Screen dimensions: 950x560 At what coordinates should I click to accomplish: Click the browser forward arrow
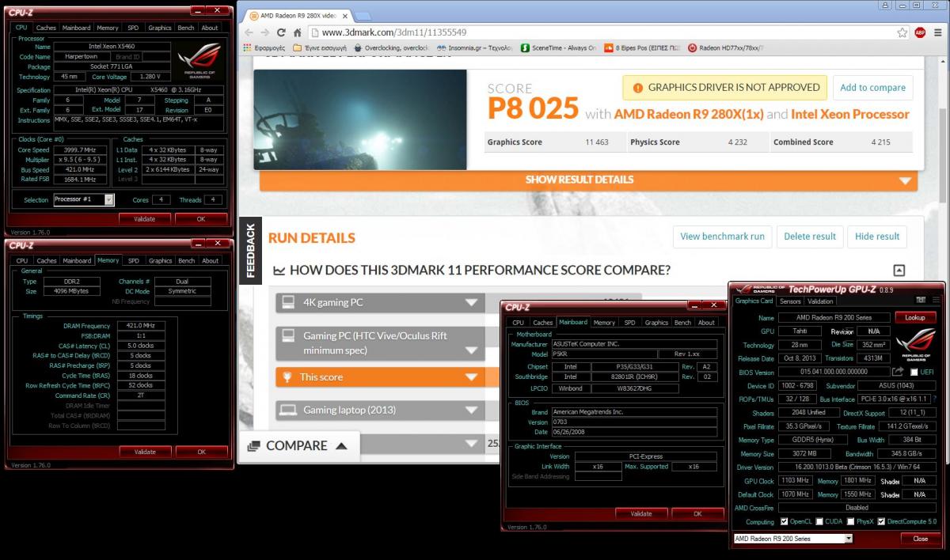[x=264, y=32]
